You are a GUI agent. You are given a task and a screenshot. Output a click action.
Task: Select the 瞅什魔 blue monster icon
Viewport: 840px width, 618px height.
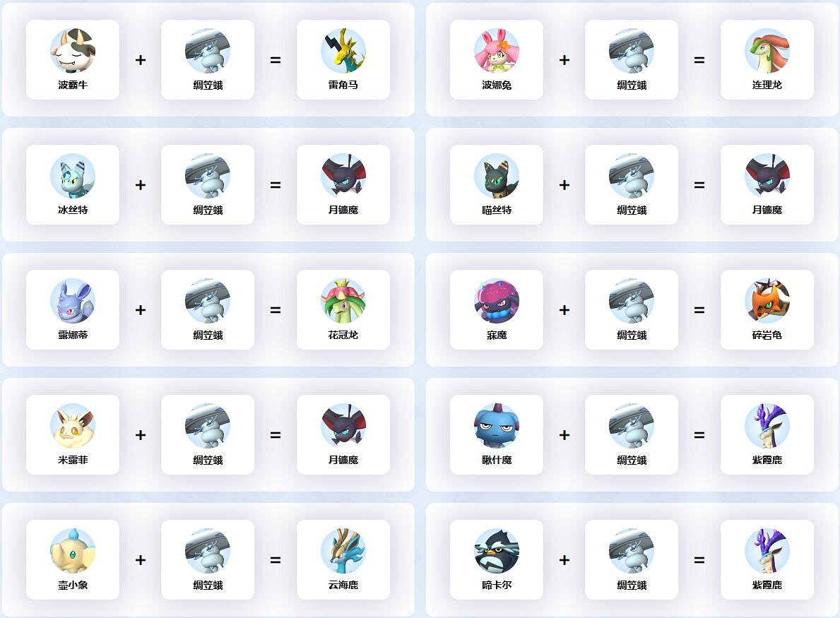[x=497, y=426]
